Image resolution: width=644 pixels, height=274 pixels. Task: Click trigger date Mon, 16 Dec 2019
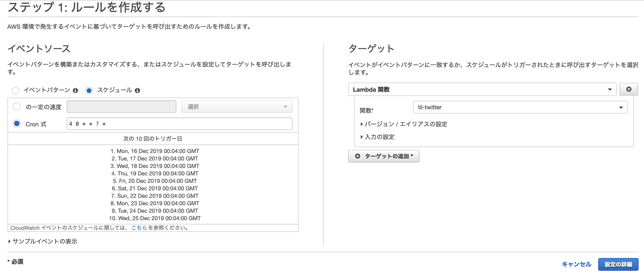[155, 151]
